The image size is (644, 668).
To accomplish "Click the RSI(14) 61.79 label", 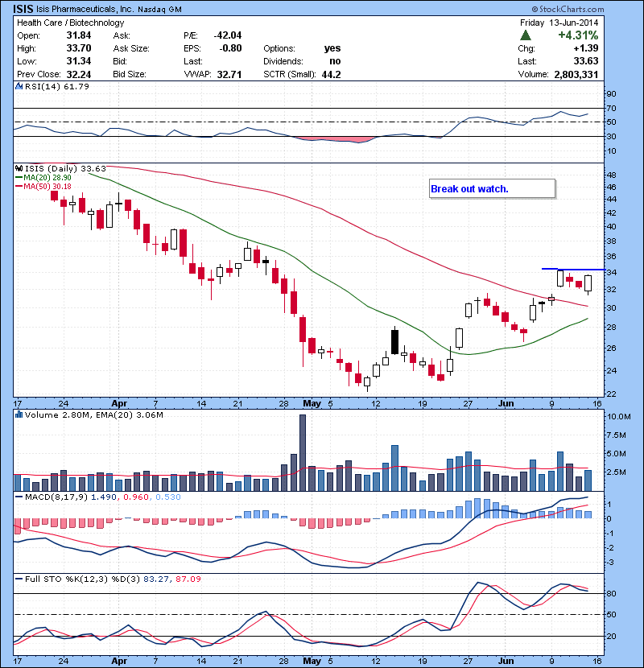I will (x=57, y=86).
